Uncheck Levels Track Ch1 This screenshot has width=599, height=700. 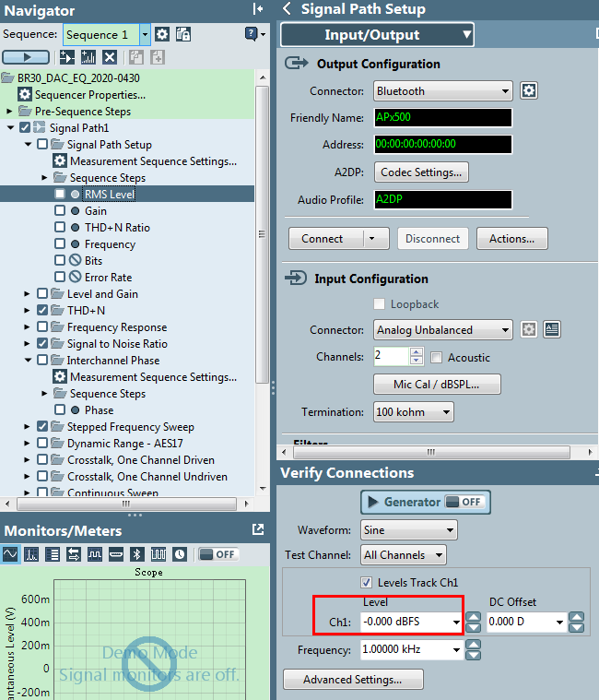[366, 582]
